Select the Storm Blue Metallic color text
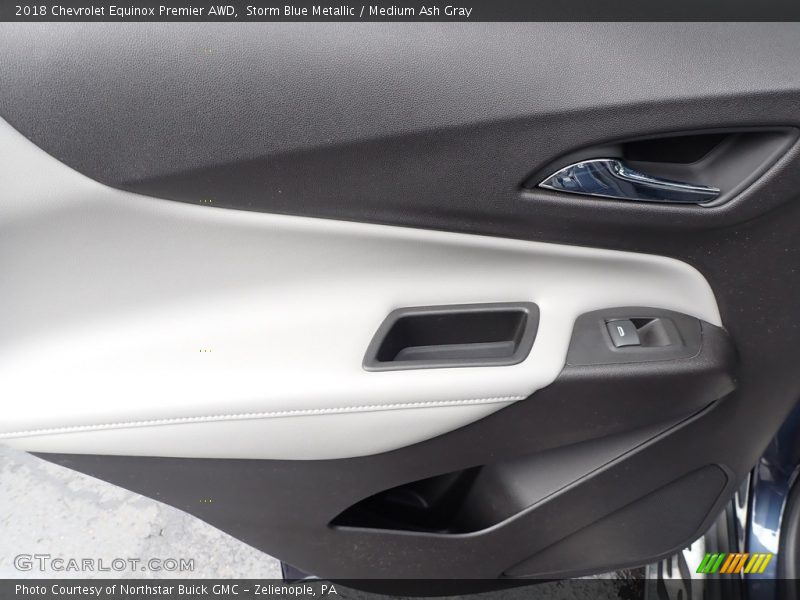The height and width of the screenshot is (600, 800). pyautogui.click(x=298, y=11)
